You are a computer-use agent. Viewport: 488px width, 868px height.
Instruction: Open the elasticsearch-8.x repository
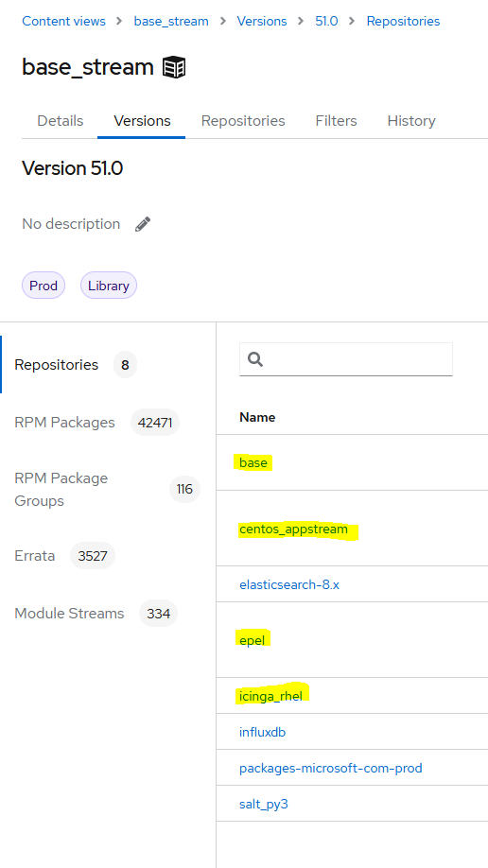[289, 584]
